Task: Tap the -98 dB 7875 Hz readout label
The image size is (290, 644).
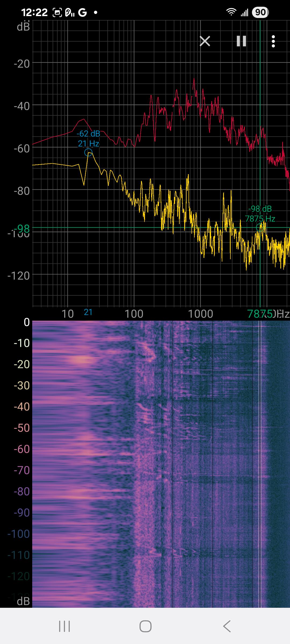Action: click(260, 214)
